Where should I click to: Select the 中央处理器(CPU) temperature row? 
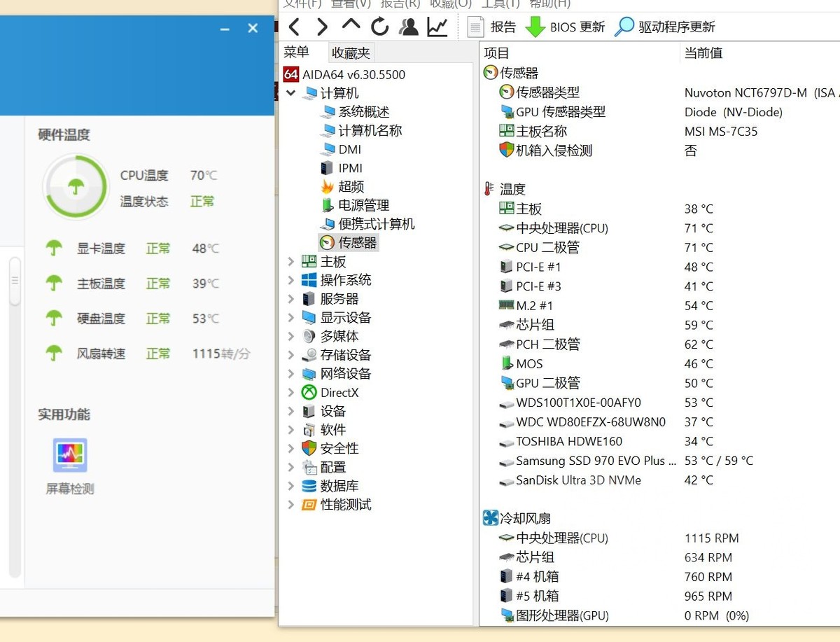(x=660, y=228)
